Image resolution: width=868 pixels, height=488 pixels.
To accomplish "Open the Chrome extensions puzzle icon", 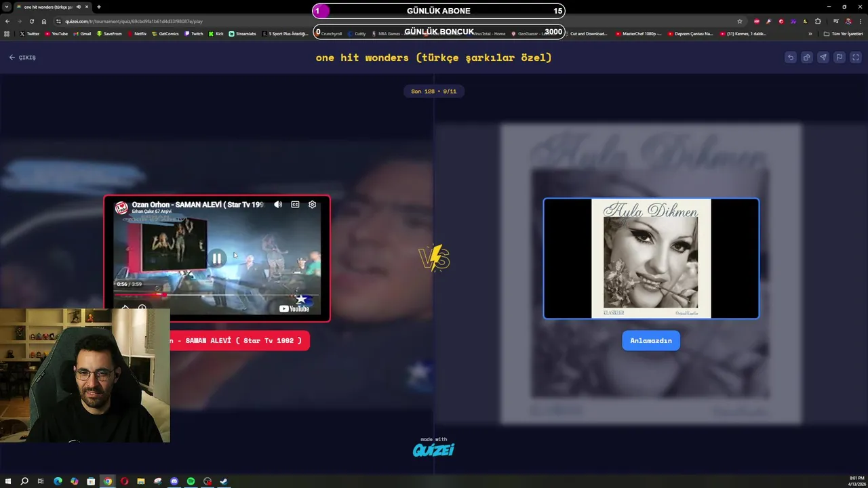I will [x=818, y=21].
